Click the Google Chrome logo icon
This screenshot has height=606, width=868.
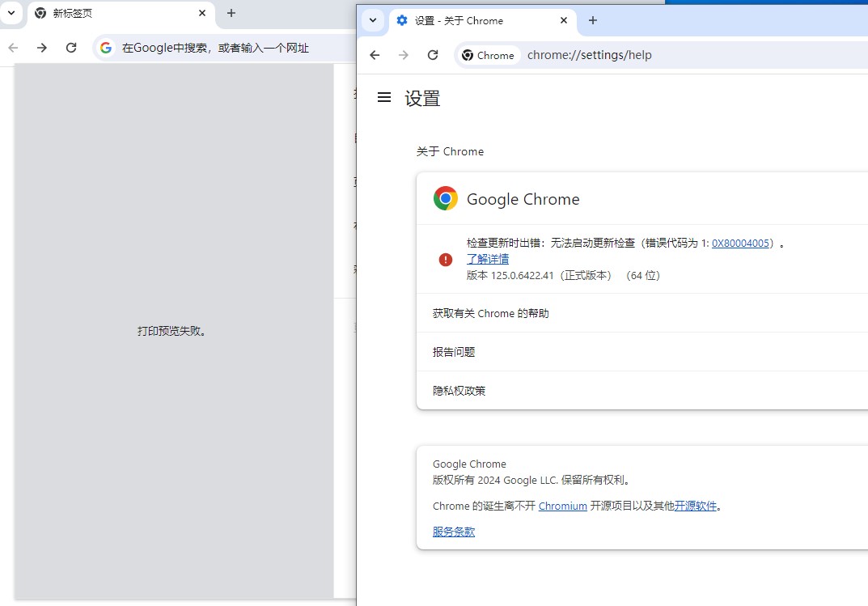pyautogui.click(x=446, y=198)
